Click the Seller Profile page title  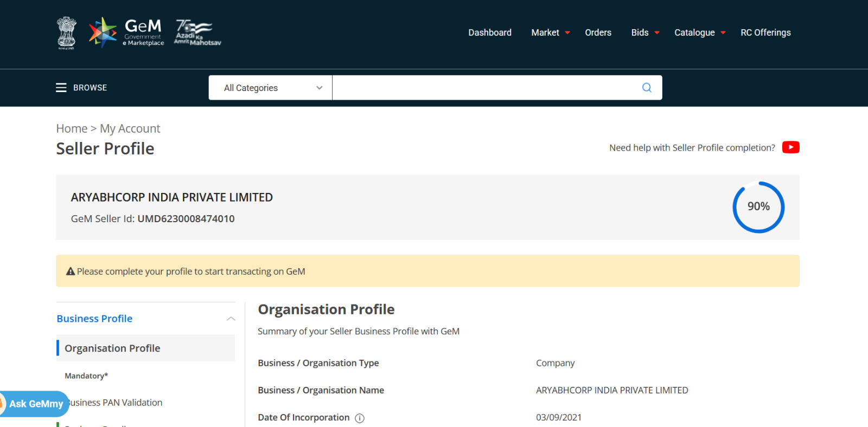point(105,148)
